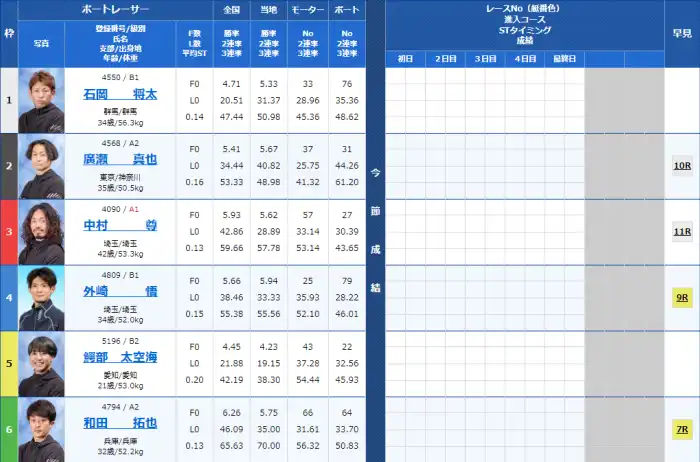Click the photo of racer 外崎 悟
700x462 pixels.
pyautogui.click(x=41, y=298)
